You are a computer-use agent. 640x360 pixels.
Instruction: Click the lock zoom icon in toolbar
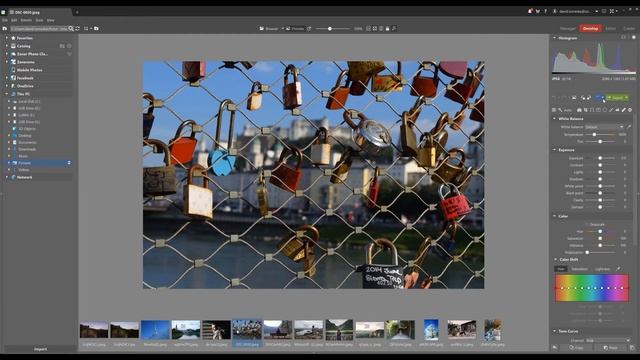click(x=387, y=29)
